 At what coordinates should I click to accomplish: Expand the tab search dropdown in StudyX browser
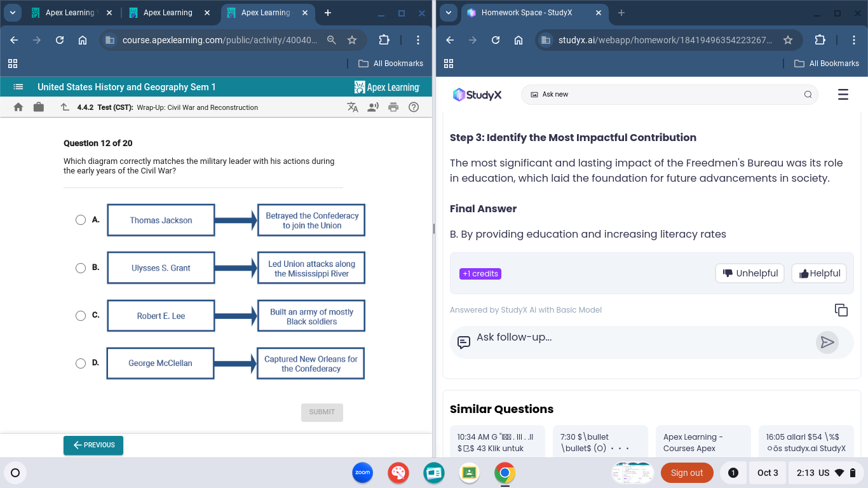pyautogui.click(x=449, y=13)
